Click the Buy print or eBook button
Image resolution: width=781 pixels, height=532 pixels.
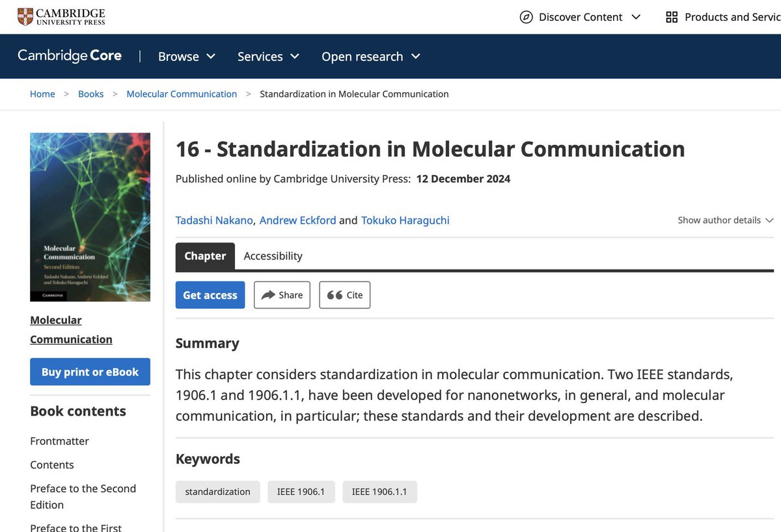click(90, 372)
